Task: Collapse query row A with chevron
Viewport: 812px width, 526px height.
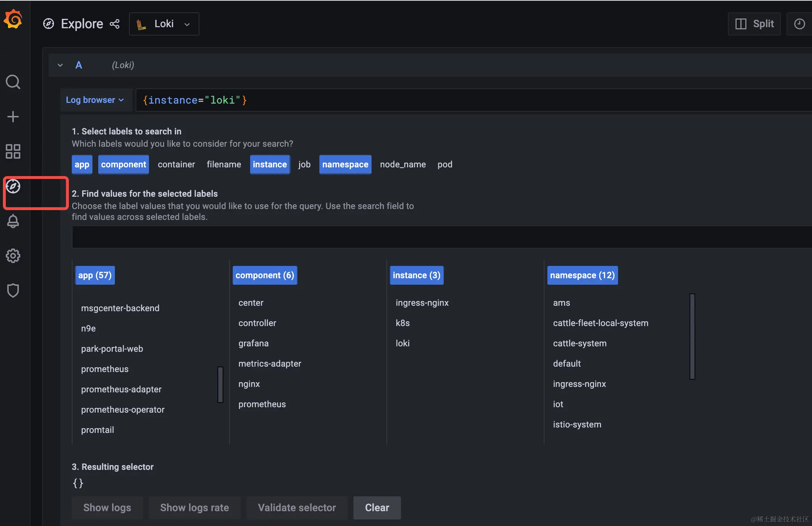Action: [x=60, y=65]
